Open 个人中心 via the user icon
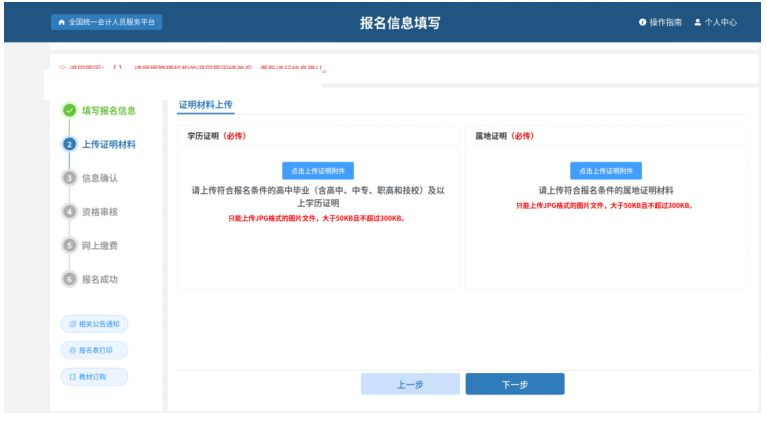This screenshot has height=432, width=767. (698, 22)
